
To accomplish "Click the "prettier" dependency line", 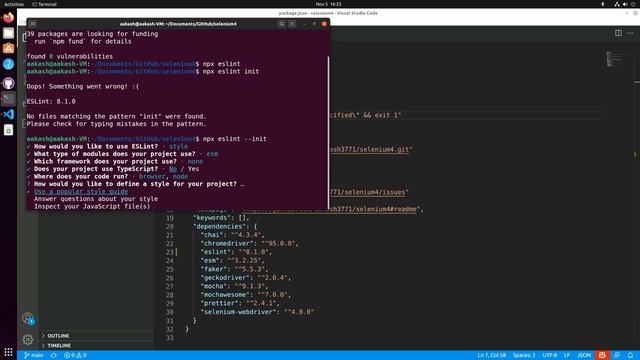I will tap(239, 303).
